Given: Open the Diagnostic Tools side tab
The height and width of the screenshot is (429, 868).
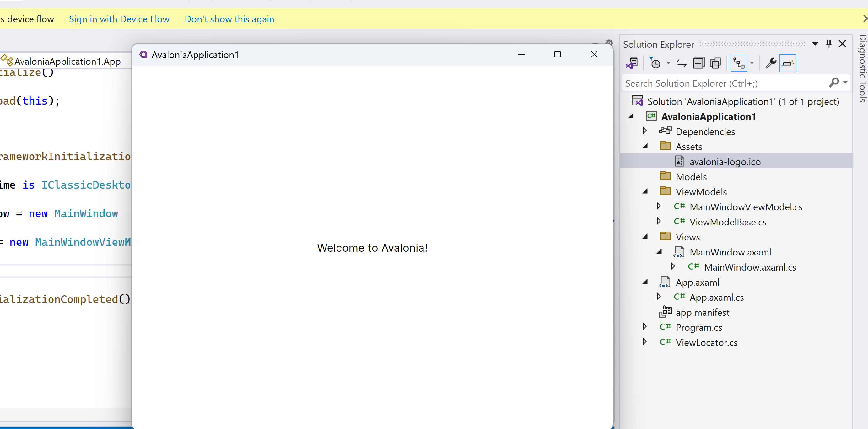Looking at the screenshot, I should [863, 68].
